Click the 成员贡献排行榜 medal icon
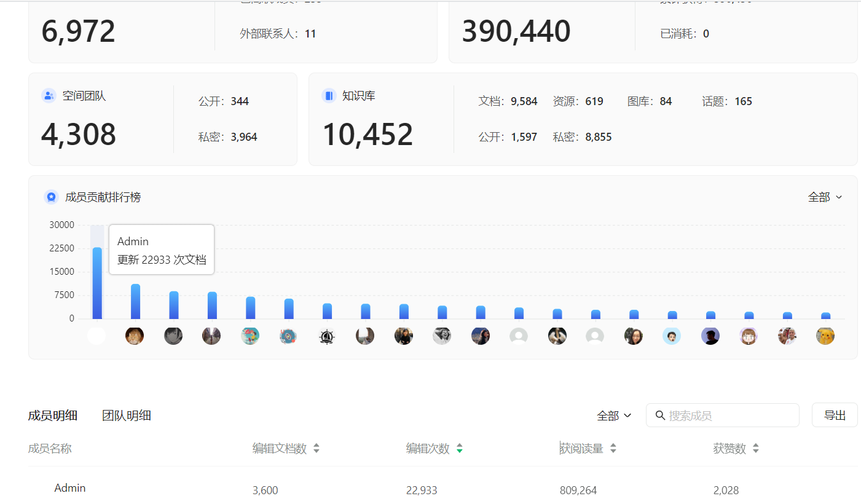Screen dimensions: 861x504 coord(51,197)
